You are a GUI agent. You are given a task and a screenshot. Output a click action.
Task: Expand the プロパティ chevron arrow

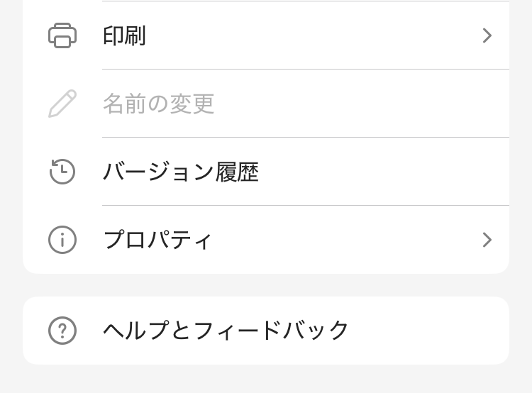pos(487,240)
